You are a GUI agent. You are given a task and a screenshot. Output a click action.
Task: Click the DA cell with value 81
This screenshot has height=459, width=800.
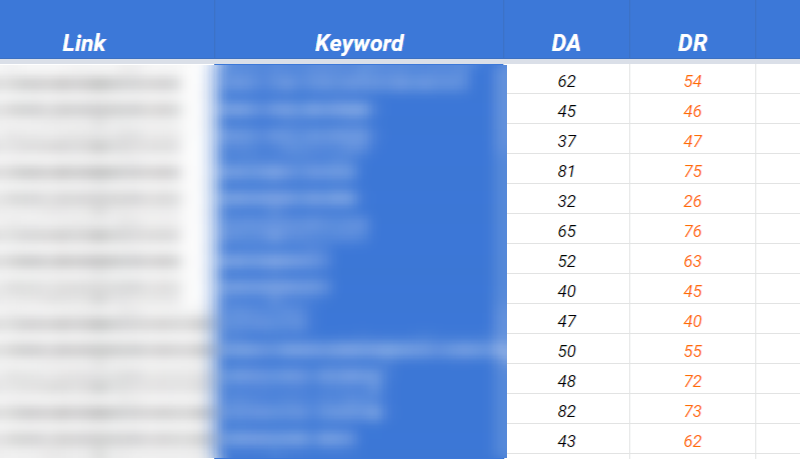(x=567, y=171)
